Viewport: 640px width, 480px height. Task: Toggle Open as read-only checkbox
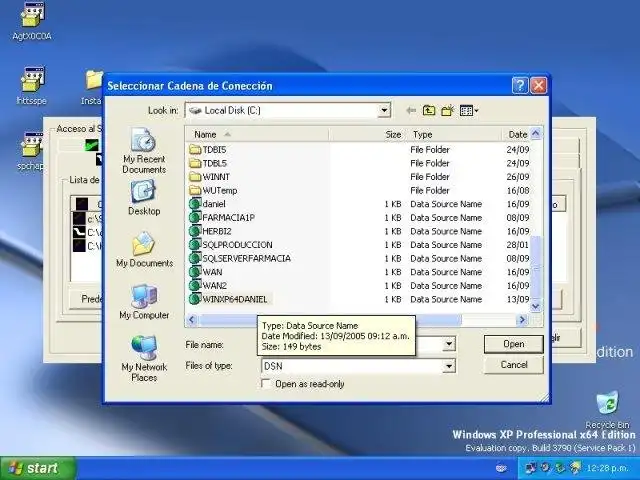click(266, 384)
